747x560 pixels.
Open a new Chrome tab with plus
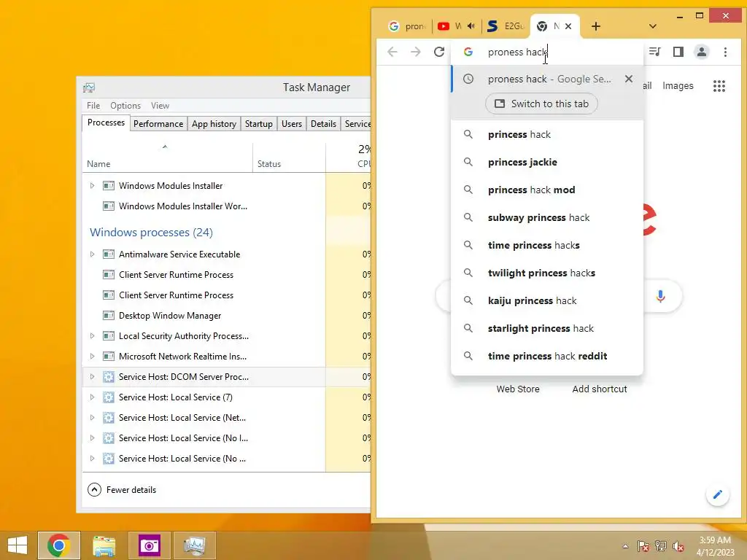(595, 26)
